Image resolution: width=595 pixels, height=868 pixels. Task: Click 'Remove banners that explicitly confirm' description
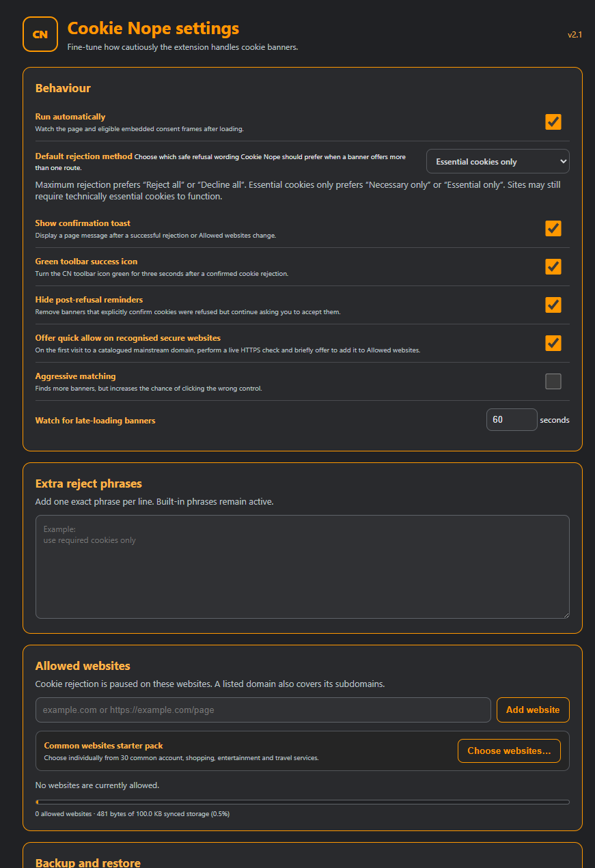click(x=188, y=312)
